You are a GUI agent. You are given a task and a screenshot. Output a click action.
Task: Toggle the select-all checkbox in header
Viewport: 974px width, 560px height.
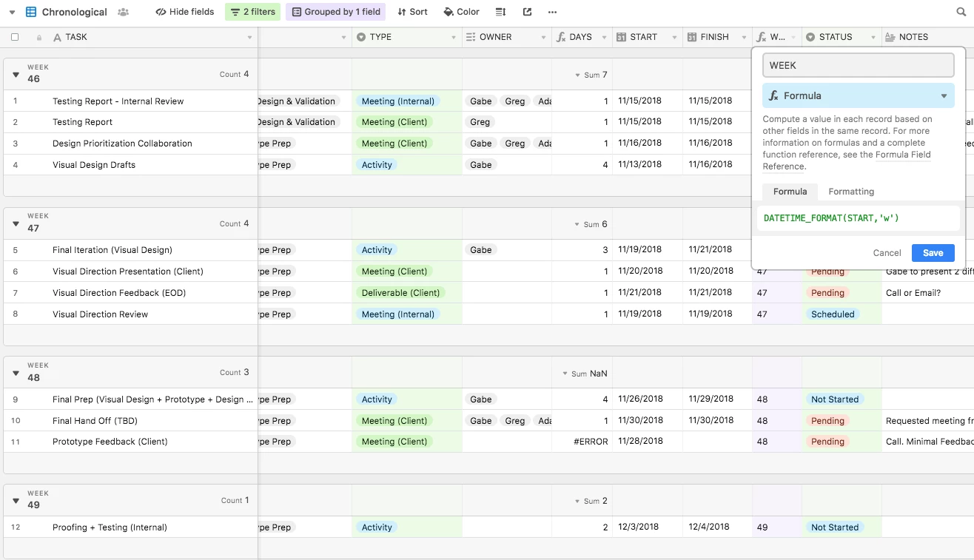pyautogui.click(x=15, y=37)
